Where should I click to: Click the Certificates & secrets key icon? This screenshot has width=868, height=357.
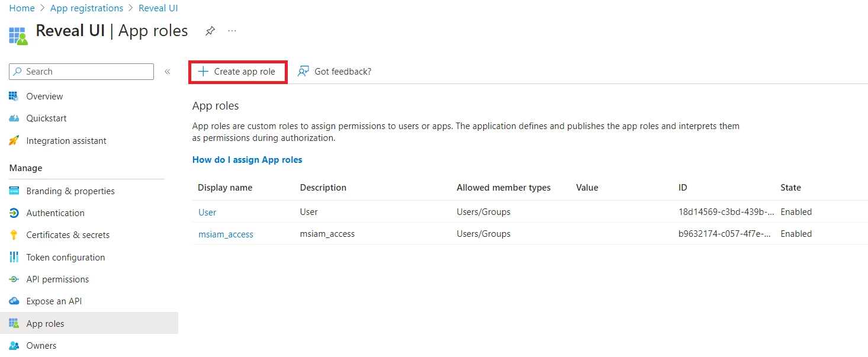(x=14, y=235)
